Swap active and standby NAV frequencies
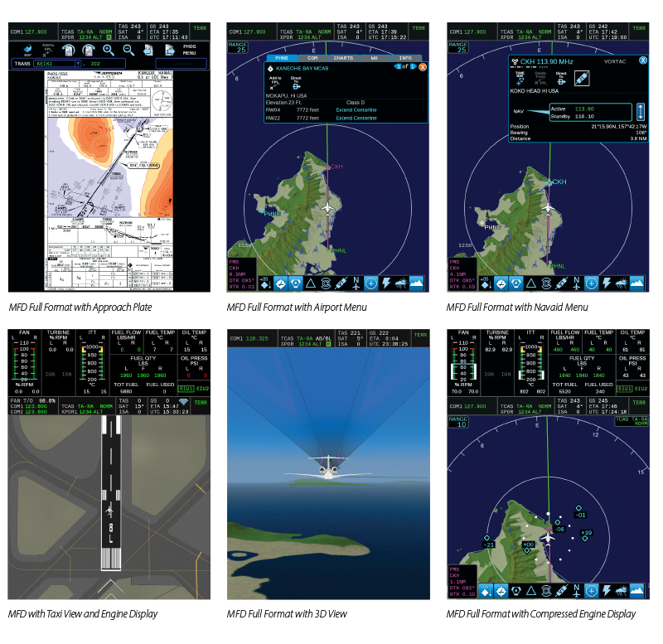Image resolution: width=663 pixels, height=644 pixels. point(640,112)
